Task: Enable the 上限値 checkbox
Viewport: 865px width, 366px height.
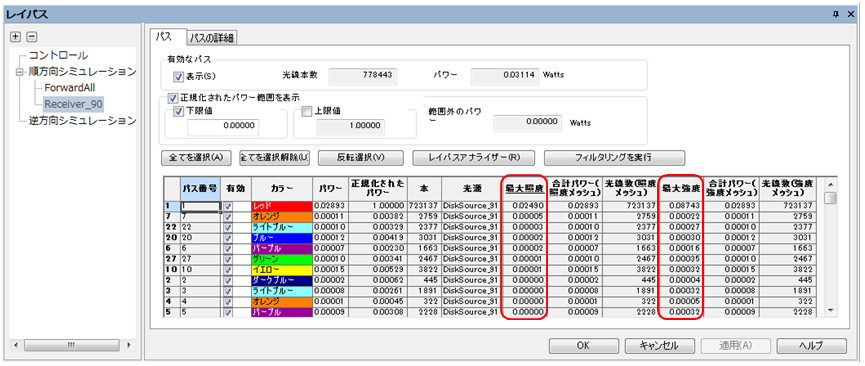Action: pyautogui.click(x=306, y=111)
